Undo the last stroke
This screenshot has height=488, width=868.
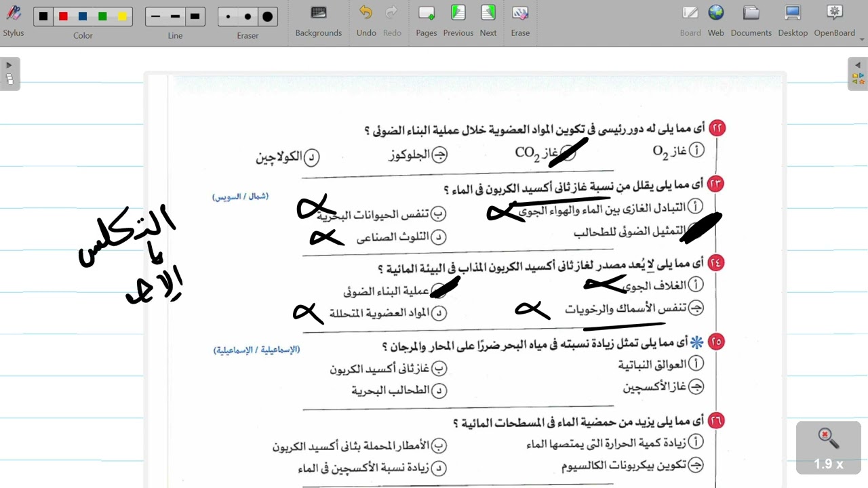366,20
